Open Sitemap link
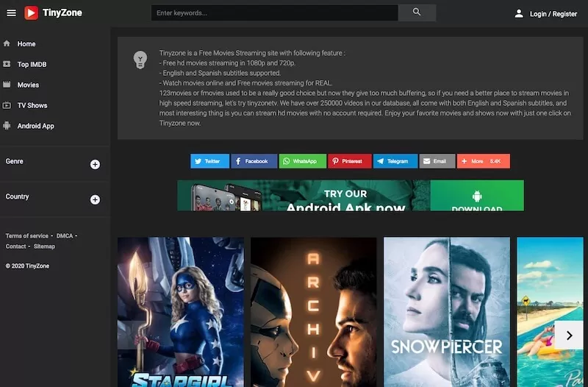The height and width of the screenshot is (387, 588). 44,246
